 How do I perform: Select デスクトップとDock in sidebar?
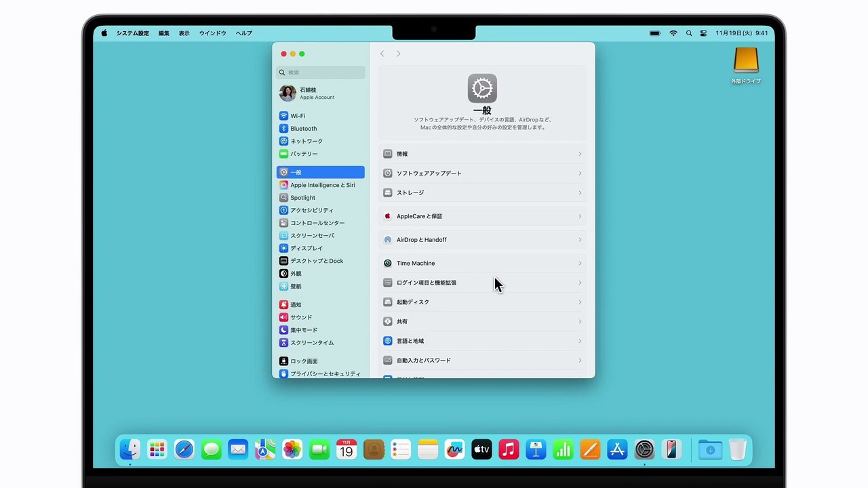point(320,261)
